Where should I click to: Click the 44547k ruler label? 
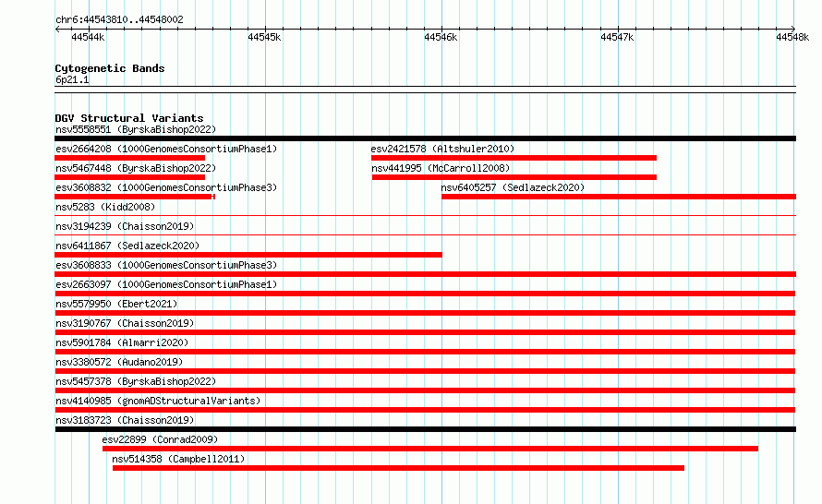click(x=617, y=37)
